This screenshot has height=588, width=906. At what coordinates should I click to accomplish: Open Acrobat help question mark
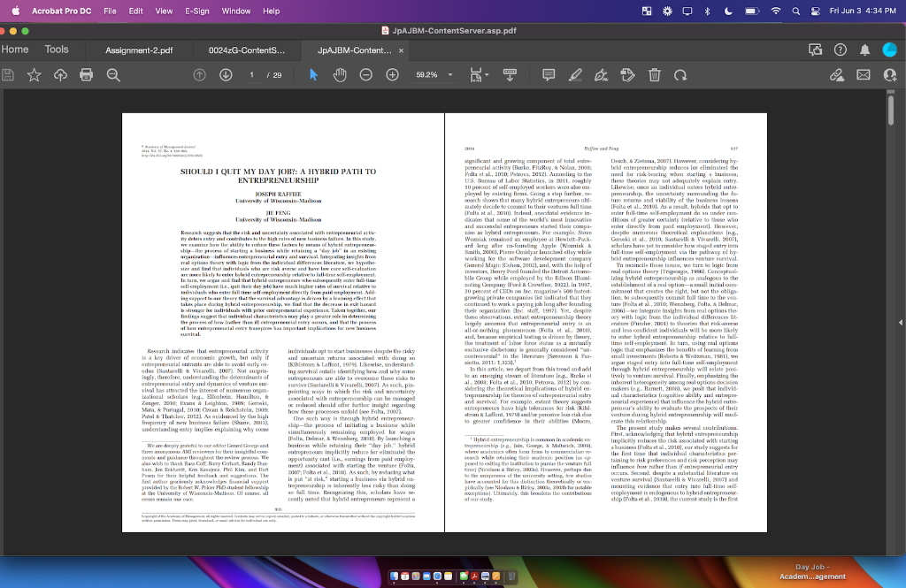(x=841, y=50)
